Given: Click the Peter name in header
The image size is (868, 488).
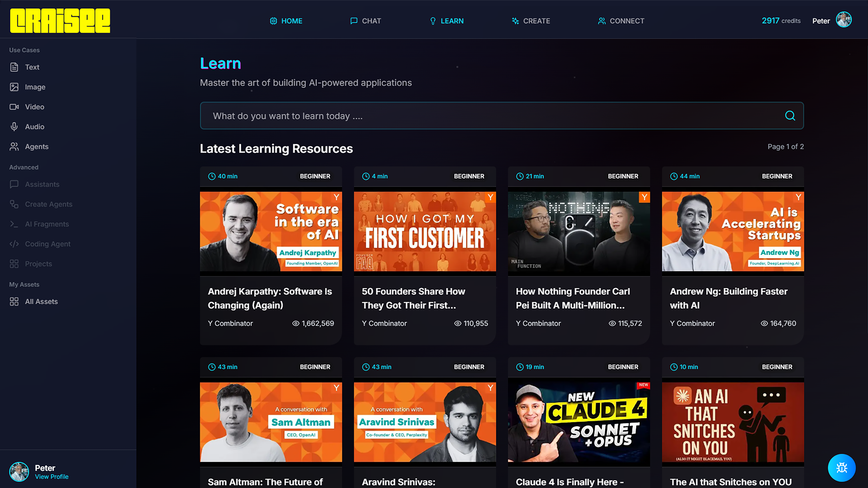Looking at the screenshot, I should [x=821, y=21].
